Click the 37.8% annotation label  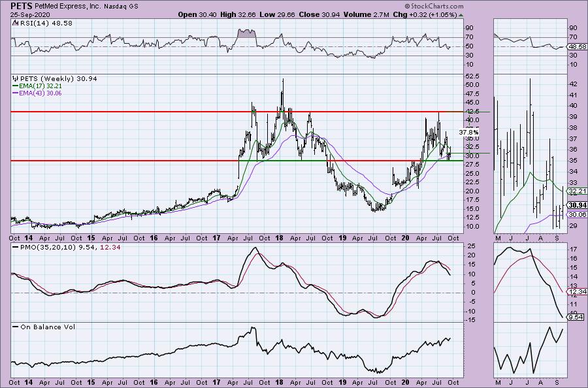pos(468,133)
